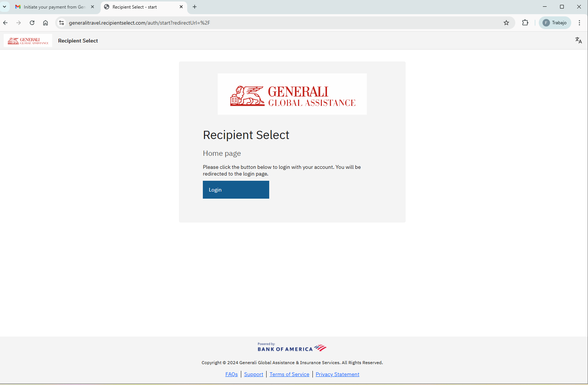View the Terms of Service link

coord(289,374)
